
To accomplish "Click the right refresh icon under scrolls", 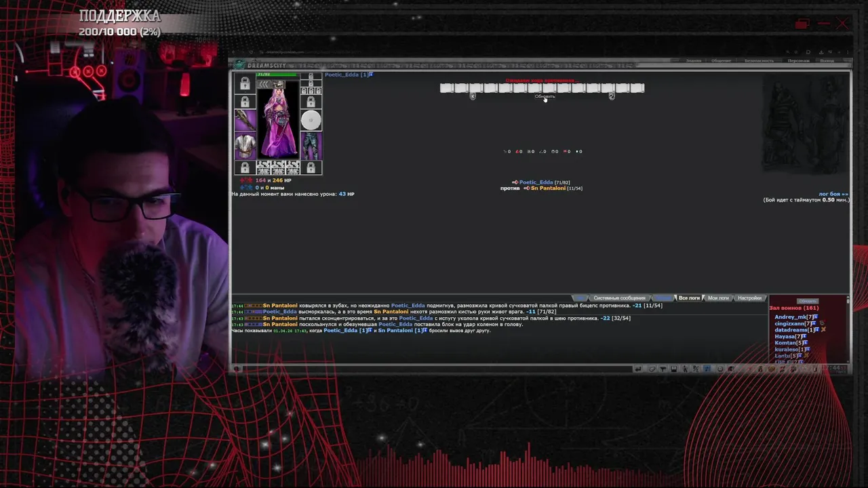I will coord(611,96).
